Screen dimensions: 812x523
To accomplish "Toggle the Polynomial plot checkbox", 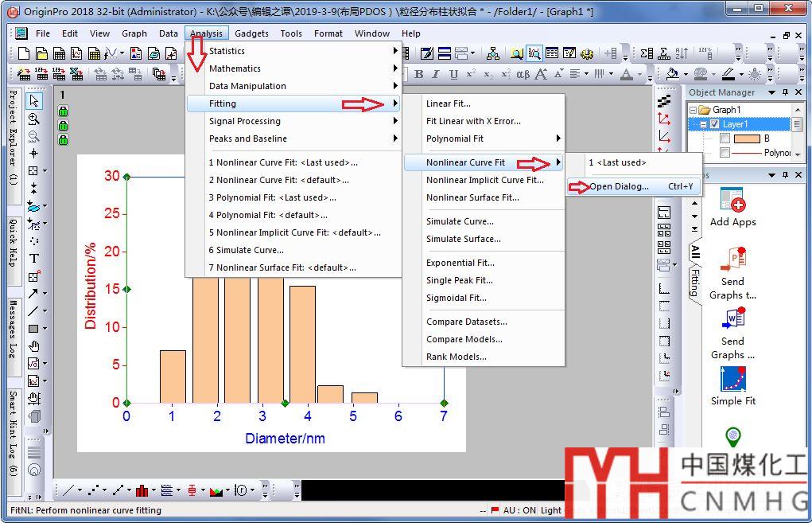I will coord(725,153).
